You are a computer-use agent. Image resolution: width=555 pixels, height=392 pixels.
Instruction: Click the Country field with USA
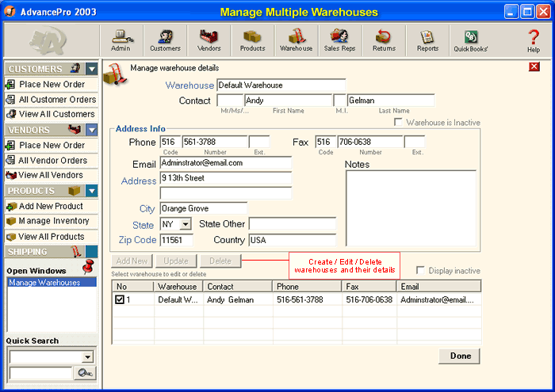pyautogui.click(x=293, y=240)
